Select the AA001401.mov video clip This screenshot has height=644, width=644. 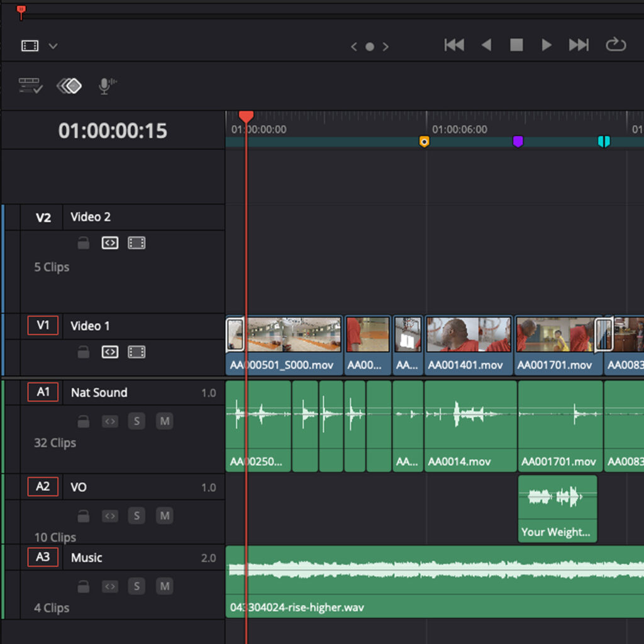[x=469, y=345]
